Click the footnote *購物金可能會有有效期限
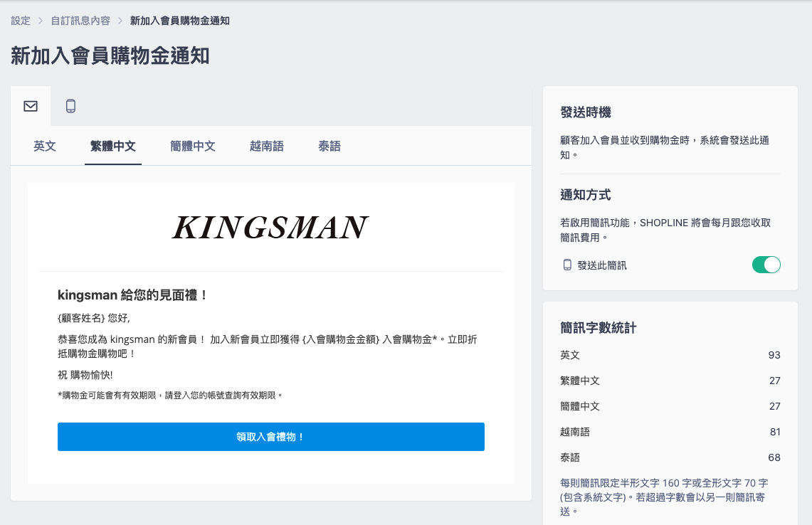The height and width of the screenshot is (525, 812). [170, 395]
